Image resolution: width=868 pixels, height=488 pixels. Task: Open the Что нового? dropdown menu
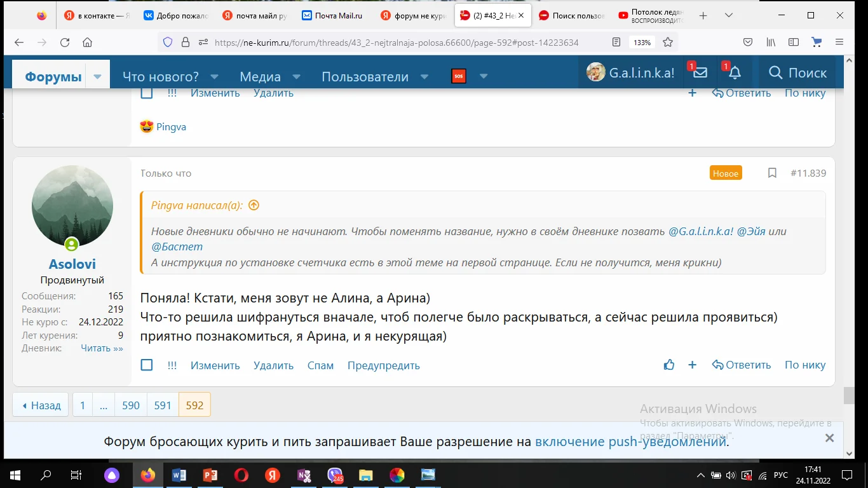(x=162, y=76)
